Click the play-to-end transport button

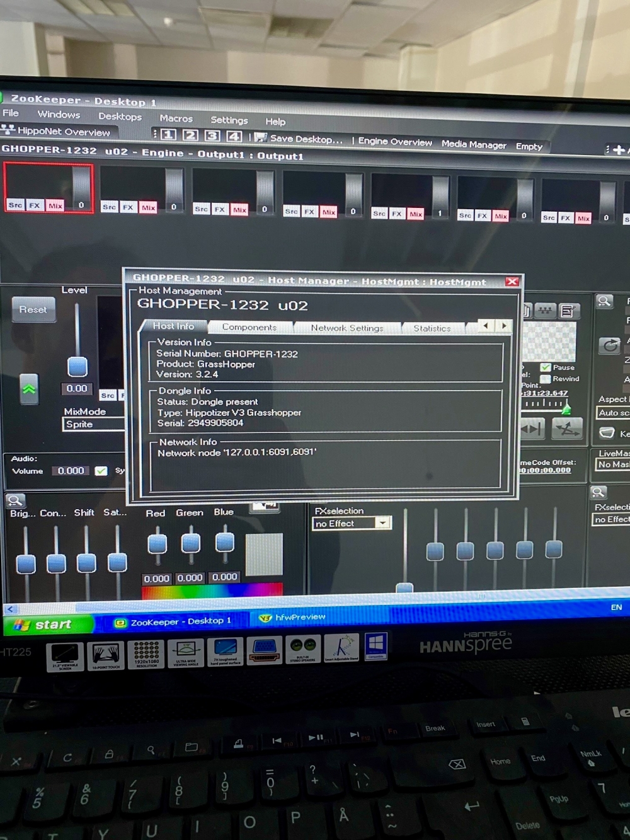532,429
